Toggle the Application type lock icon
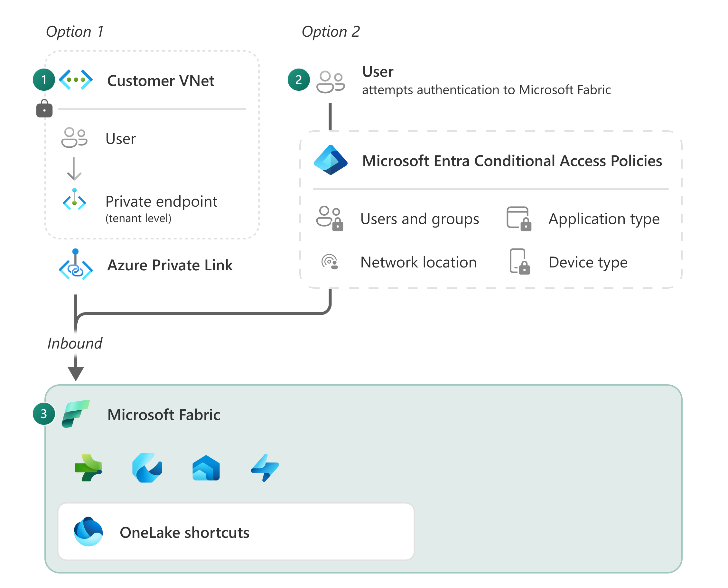This screenshot has width=728, height=588. (520, 217)
